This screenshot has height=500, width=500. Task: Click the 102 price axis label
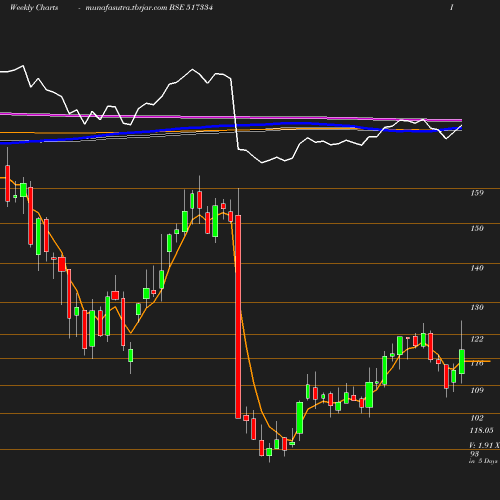pos(477,418)
